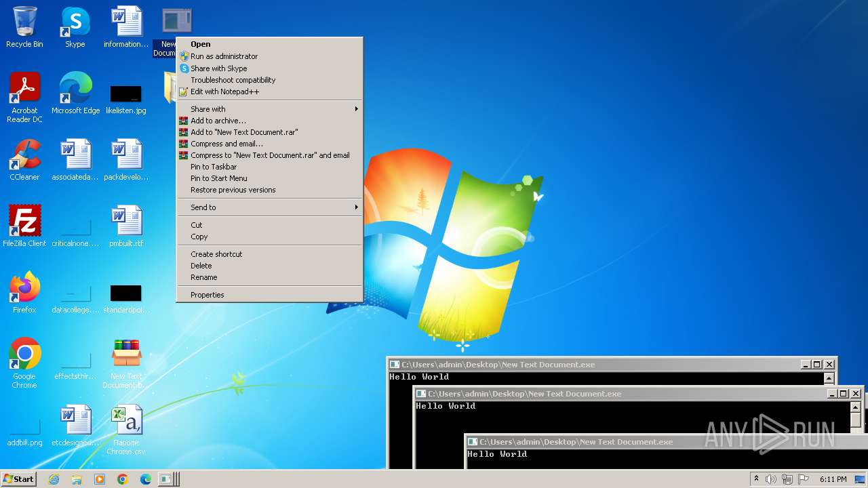Choose Troubleshoot compatibility

270,80
